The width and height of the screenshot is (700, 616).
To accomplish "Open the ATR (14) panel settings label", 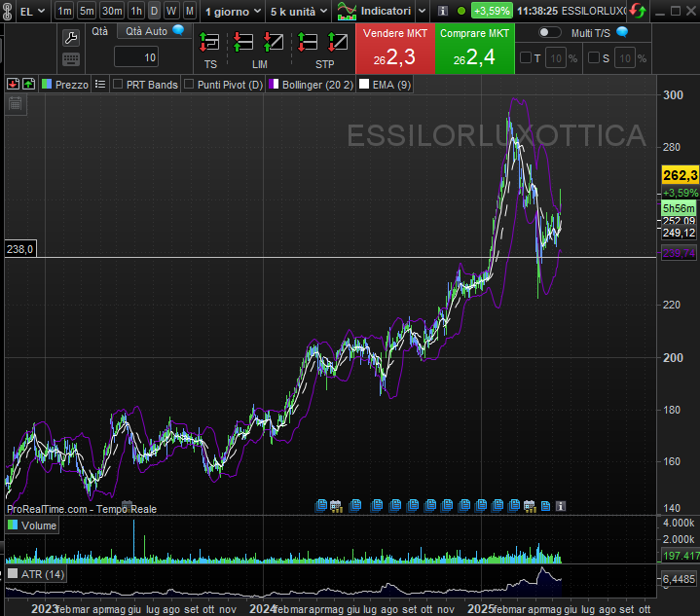I will point(36,574).
